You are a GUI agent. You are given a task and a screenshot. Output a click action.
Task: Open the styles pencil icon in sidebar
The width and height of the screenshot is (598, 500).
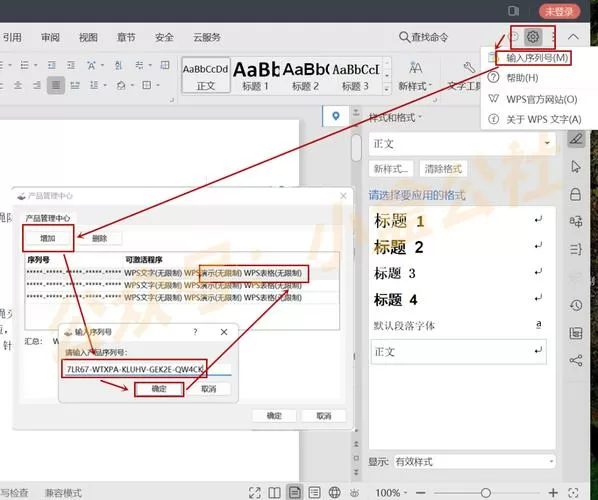[576, 139]
